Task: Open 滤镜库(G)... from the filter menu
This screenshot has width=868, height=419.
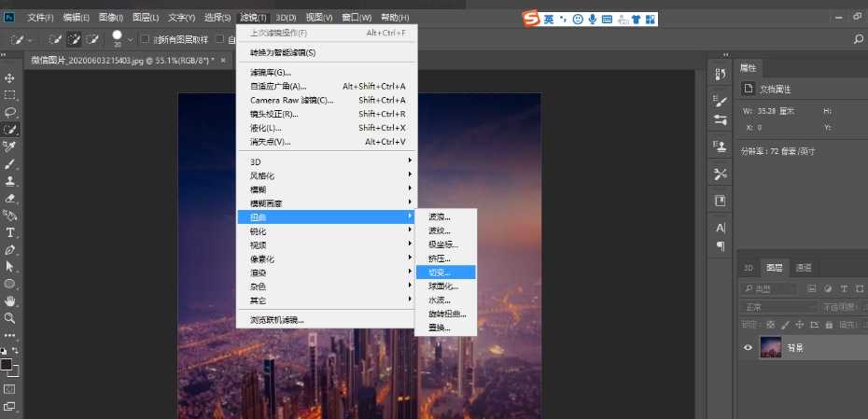Action: (271, 72)
